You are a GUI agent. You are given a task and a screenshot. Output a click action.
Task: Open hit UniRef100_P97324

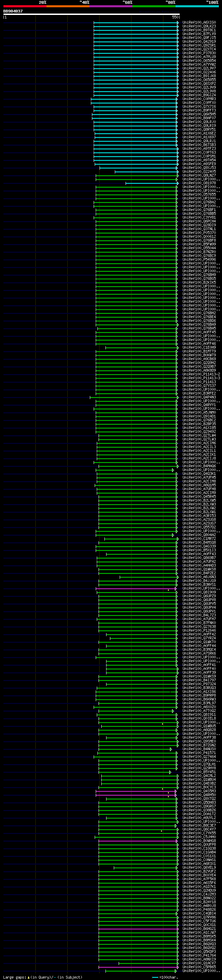tap(199, 684)
